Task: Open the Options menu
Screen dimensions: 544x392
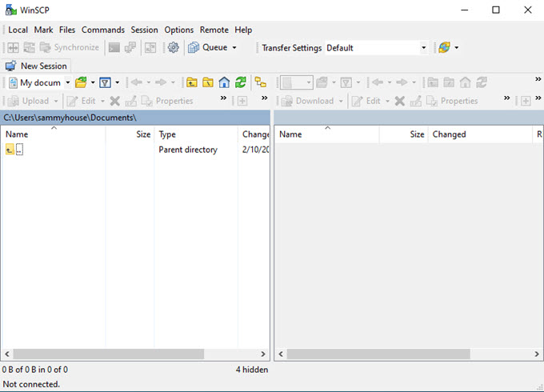Action: pyautogui.click(x=178, y=30)
